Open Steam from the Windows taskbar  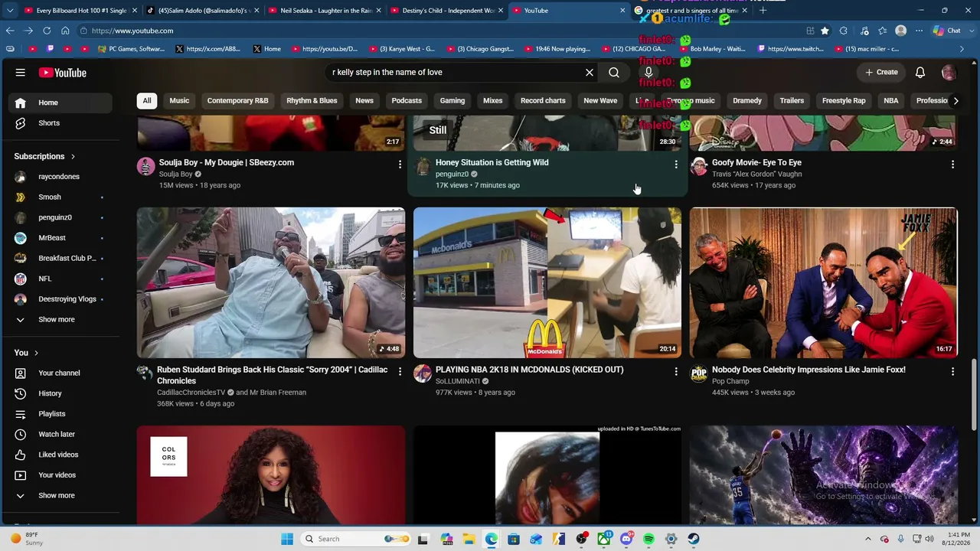694,539
